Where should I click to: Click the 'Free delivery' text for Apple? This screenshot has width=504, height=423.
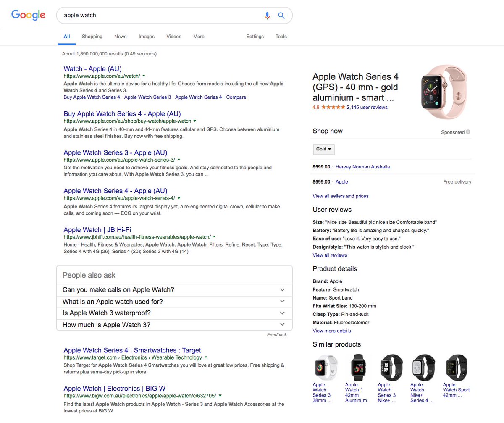tap(457, 182)
